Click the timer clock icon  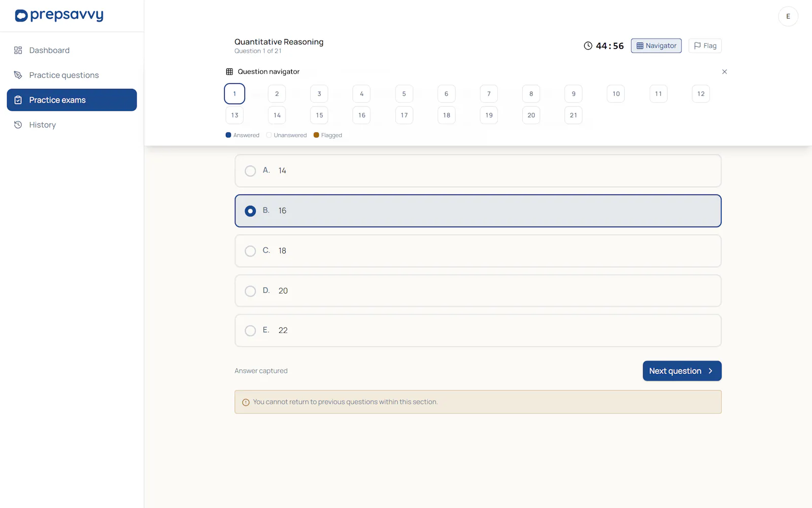[x=588, y=46]
